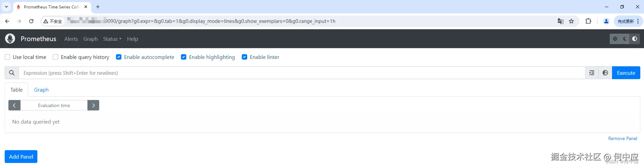
Task: Select the browser-preferred contrast theme icon
Action: 634,39
